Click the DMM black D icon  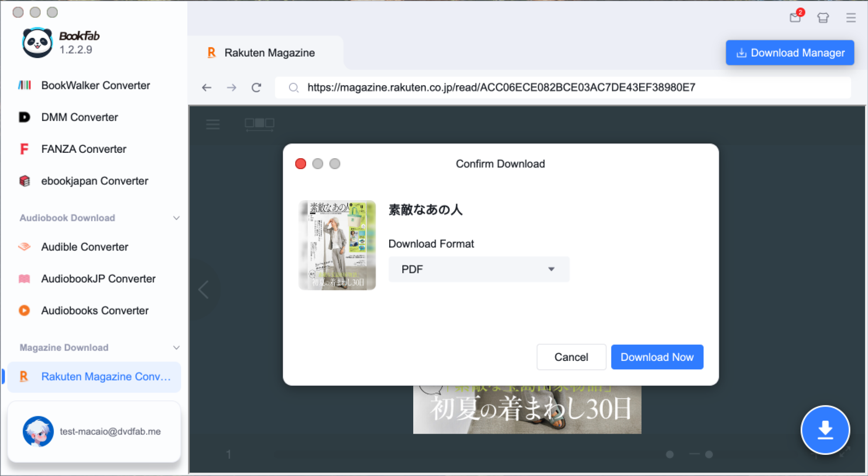pyautogui.click(x=25, y=117)
